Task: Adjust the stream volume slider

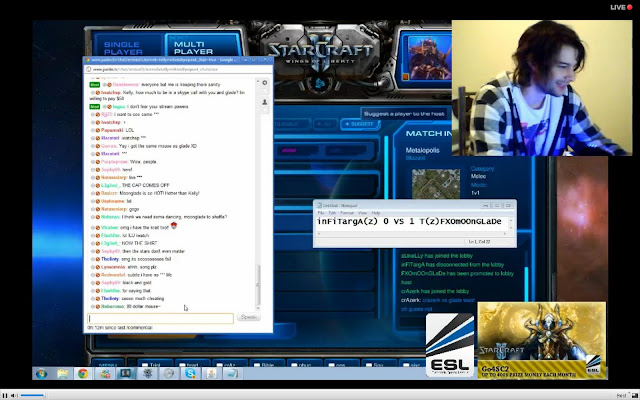Action: tap(32, 395)
